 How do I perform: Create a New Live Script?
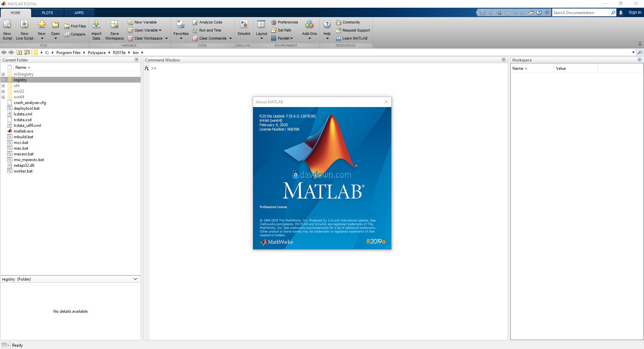[24, 30]
